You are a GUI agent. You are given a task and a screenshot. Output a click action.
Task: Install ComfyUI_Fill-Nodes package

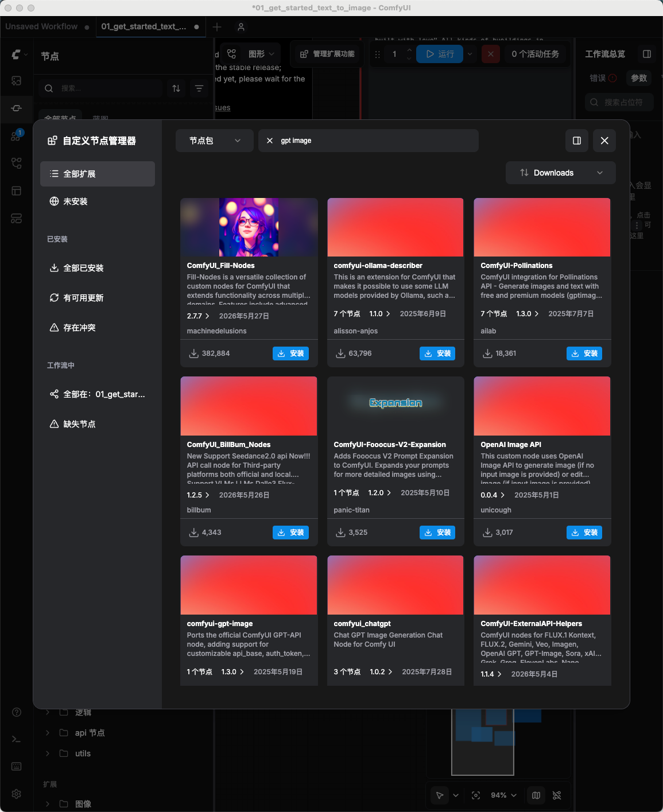(x=290, y=353)
